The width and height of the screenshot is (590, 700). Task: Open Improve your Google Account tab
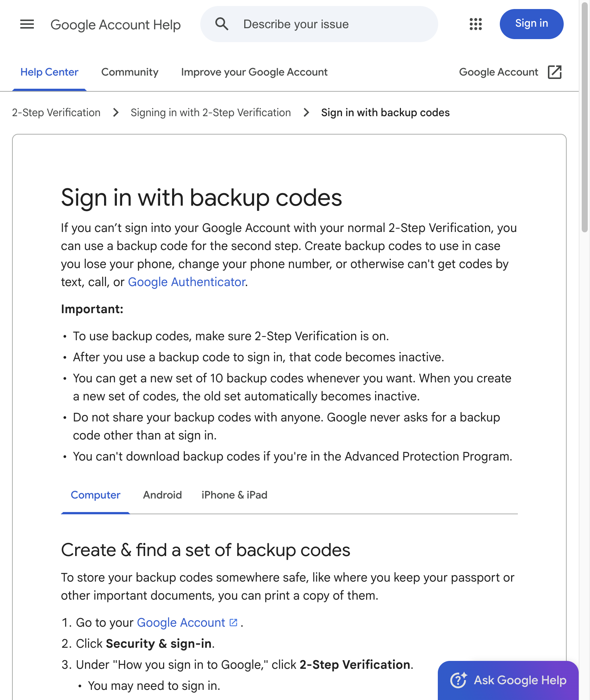point(254,72)
